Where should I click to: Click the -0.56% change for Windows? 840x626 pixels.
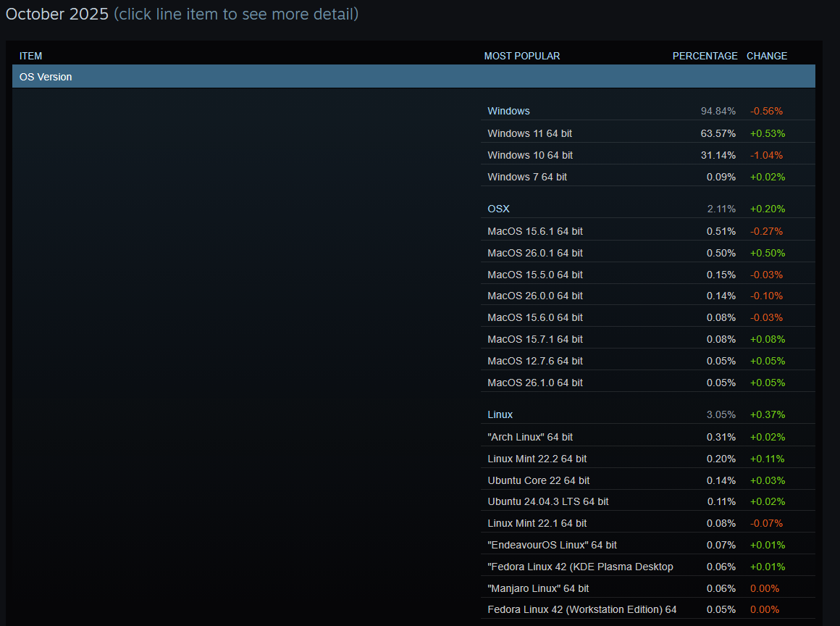coord(766,111)
